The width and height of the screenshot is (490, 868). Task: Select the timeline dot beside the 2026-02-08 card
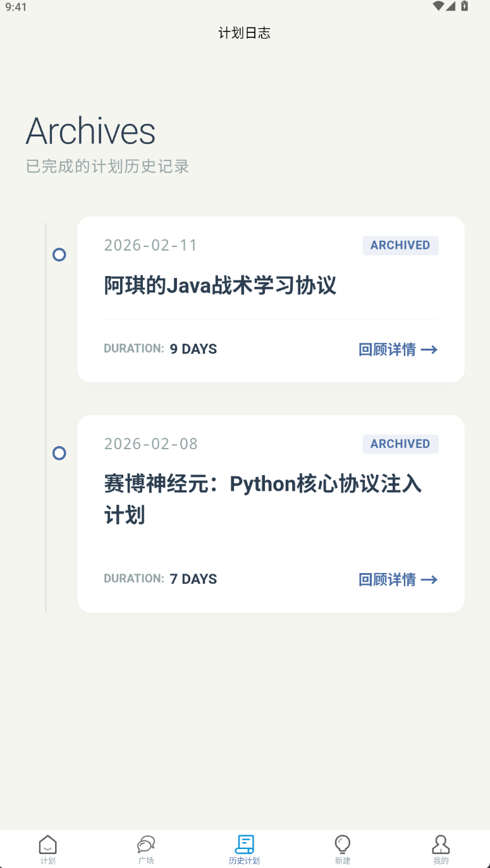click(59, 453)
